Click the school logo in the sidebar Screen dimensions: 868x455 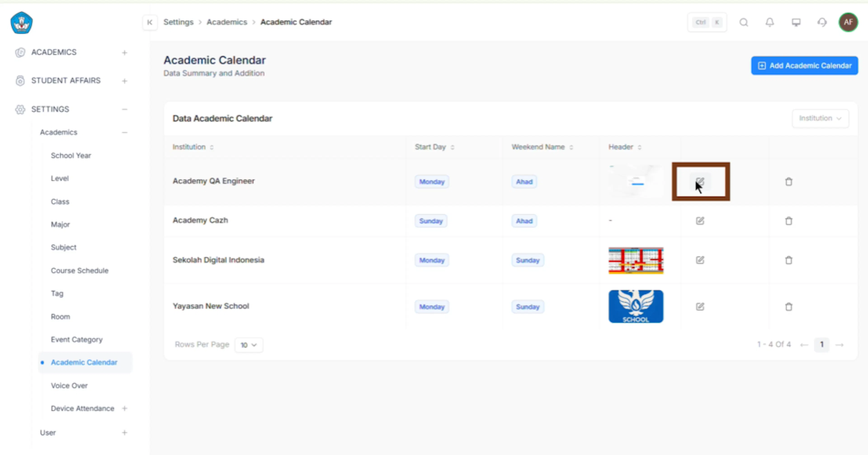21,23
